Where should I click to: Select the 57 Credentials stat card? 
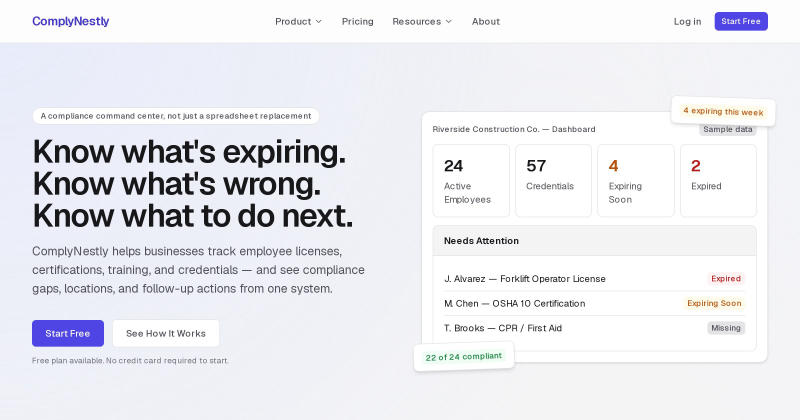(x=554, y=181)
